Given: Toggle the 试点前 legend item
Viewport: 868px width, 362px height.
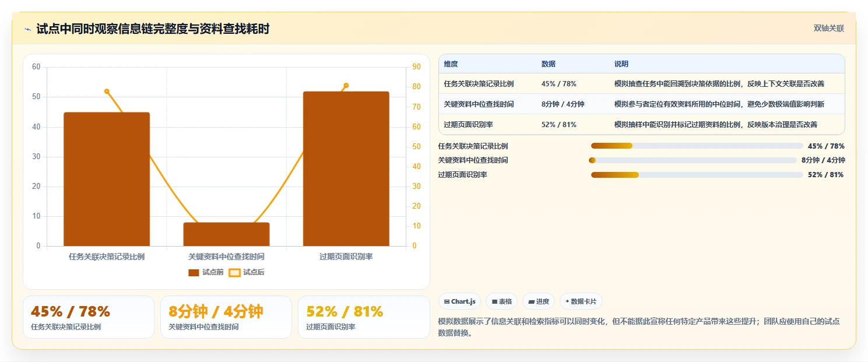Looking at the screenshot, I should pyautogui.click(x=206, y=272).
